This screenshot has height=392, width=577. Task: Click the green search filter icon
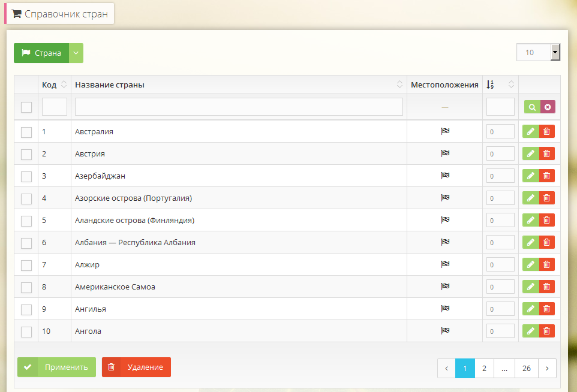532,107
